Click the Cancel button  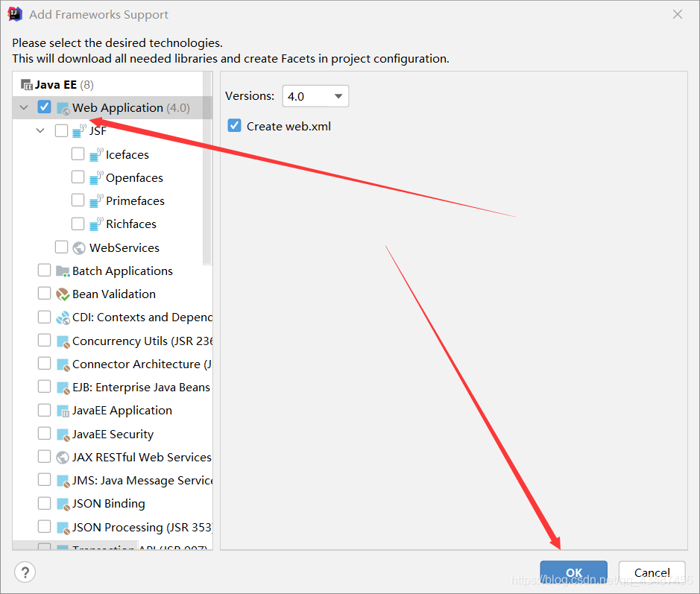652,573
